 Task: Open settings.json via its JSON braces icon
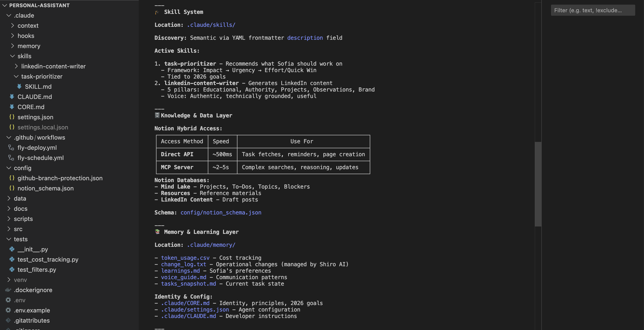[12, 117]
